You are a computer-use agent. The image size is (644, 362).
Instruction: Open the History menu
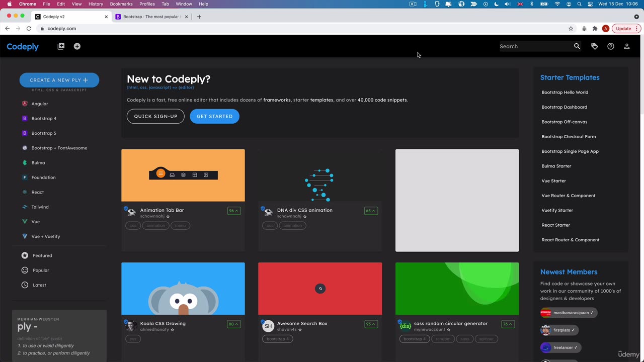pos(96,4)
